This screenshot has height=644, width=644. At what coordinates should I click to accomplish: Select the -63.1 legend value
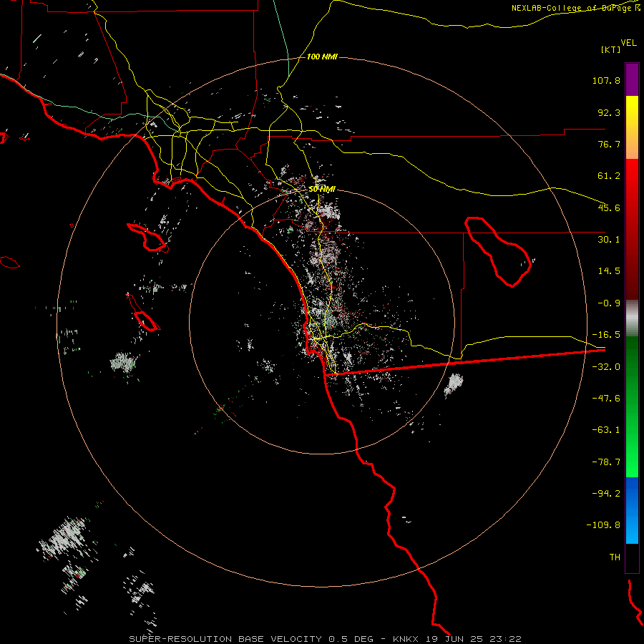click(606, 430)
